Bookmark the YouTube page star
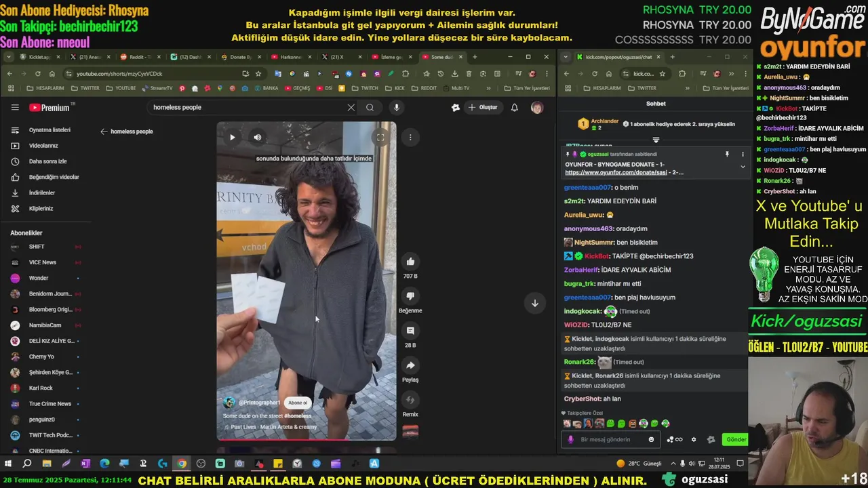This screenshot has width=868, height=488. tap(258, 73)
